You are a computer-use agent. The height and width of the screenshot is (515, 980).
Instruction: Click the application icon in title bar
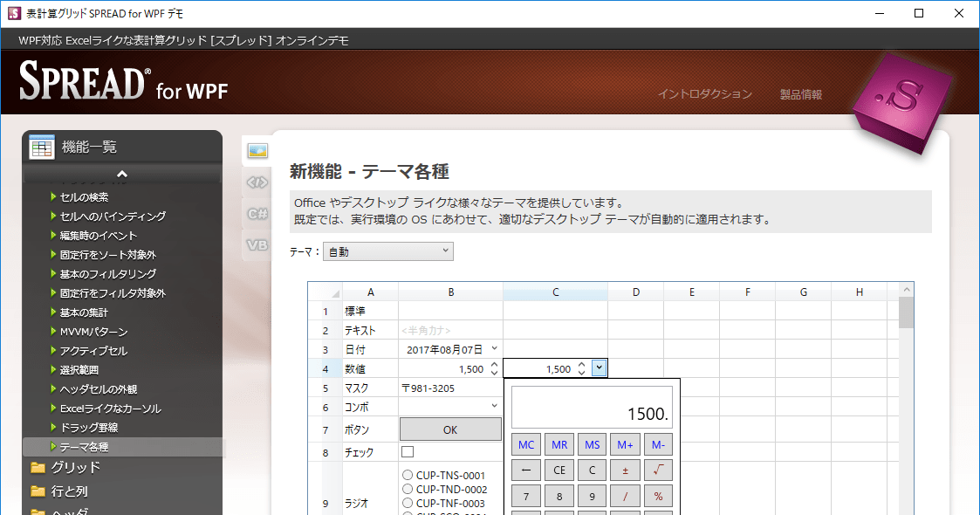tap(14, 13)
